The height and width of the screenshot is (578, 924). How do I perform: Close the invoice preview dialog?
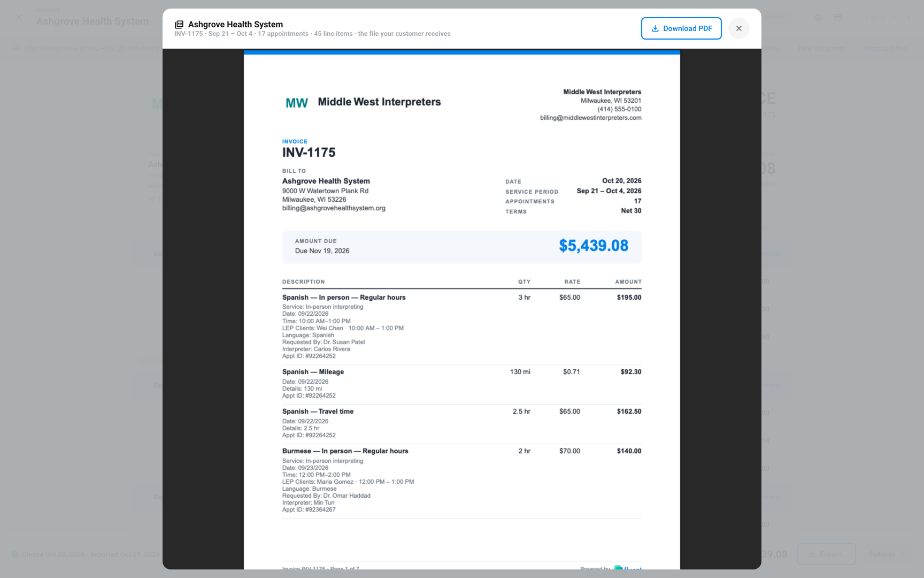click(x=739, y=28)
